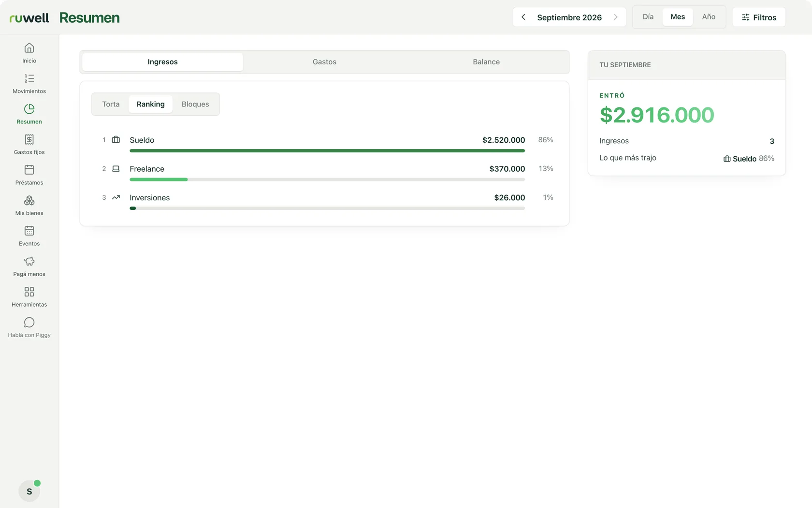
Task: Open the Eventos calendar icon
Action: [x=29, y=231]
